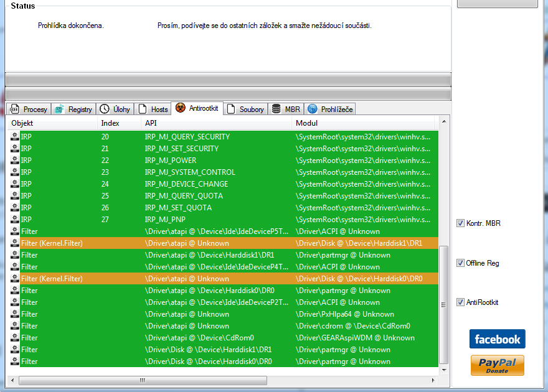Open the Procesy tab
Viewport: 548px width, 392px height.
point(29,110)
